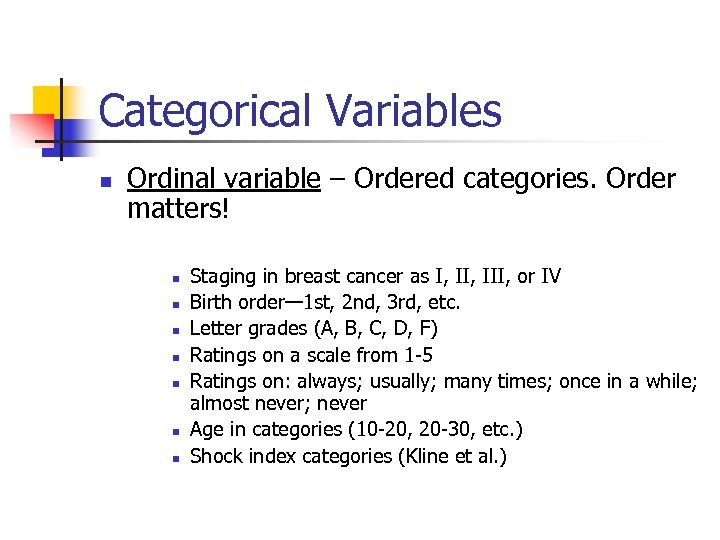This screenshot has height=540, width=720.
Task: Click the text 'almost never; never'
Action: pyautogui.click(x=278, y=404)
